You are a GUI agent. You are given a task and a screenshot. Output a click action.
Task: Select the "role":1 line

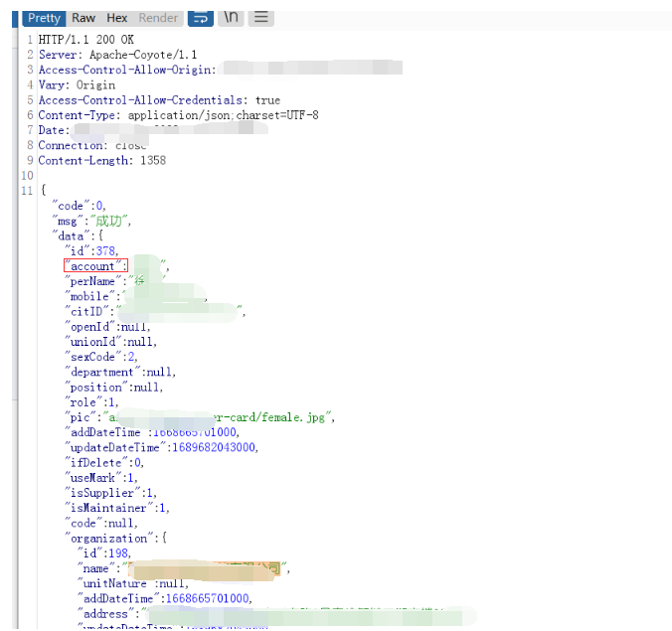pyautogui.click(x=91, y=402)
